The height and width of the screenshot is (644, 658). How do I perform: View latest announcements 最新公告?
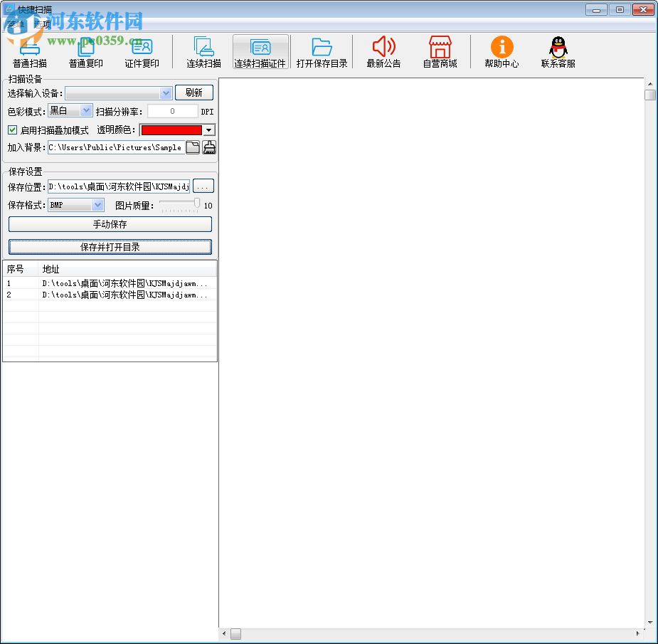(x=383, y=52)
